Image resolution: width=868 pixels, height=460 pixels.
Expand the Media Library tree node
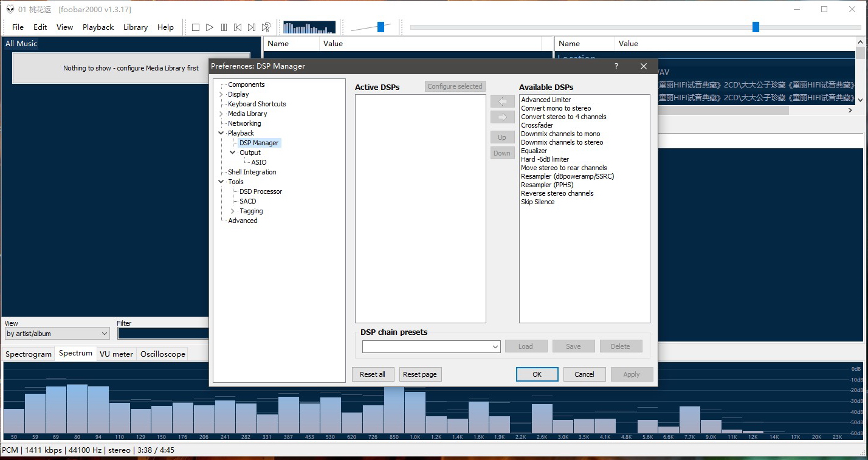(x=221, y=114)
